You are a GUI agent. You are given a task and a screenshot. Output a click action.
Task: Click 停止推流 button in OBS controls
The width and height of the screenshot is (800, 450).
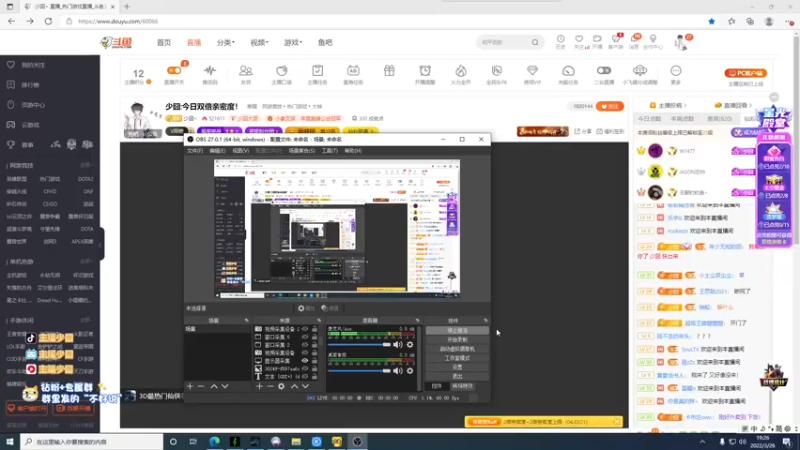pos(457,331)
